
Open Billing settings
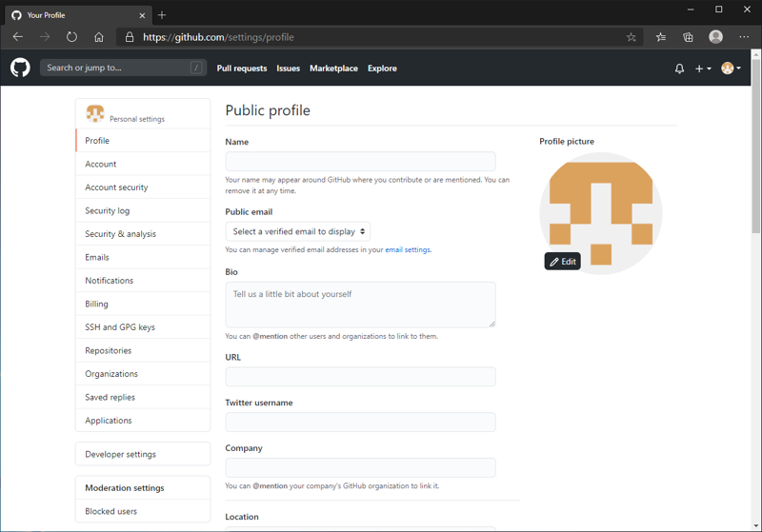coord(143,304)
